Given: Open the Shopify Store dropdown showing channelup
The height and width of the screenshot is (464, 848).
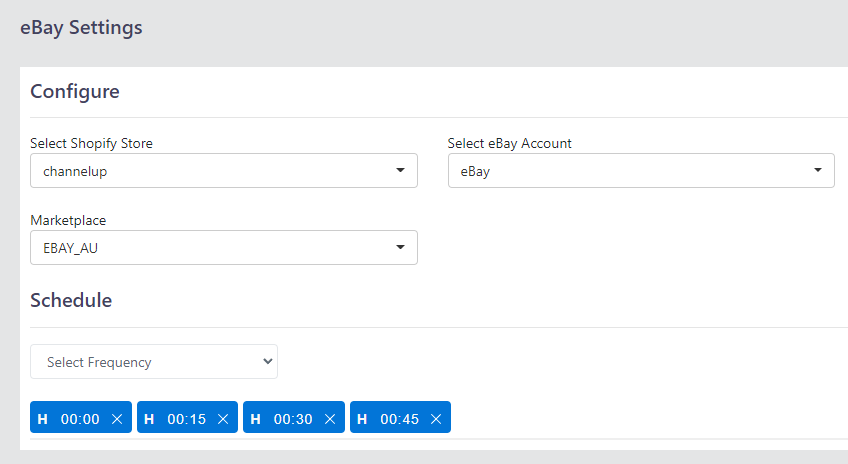Looking at the screenshot, I should coord(224,171).
